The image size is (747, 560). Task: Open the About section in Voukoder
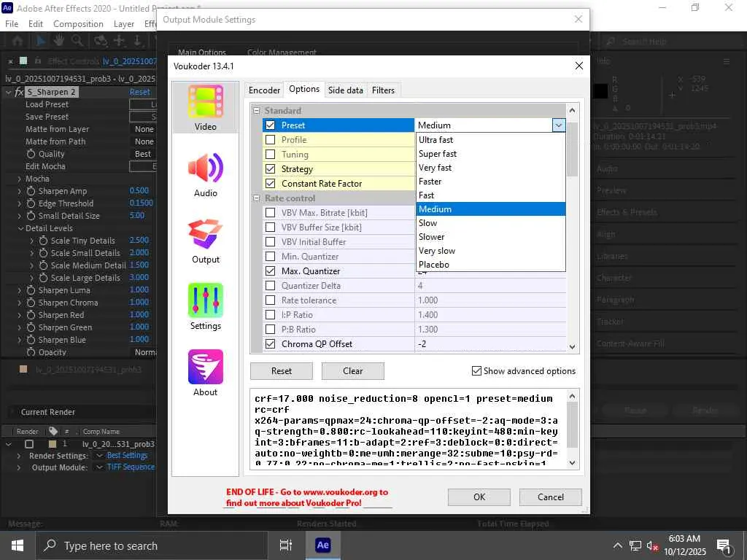205,373
